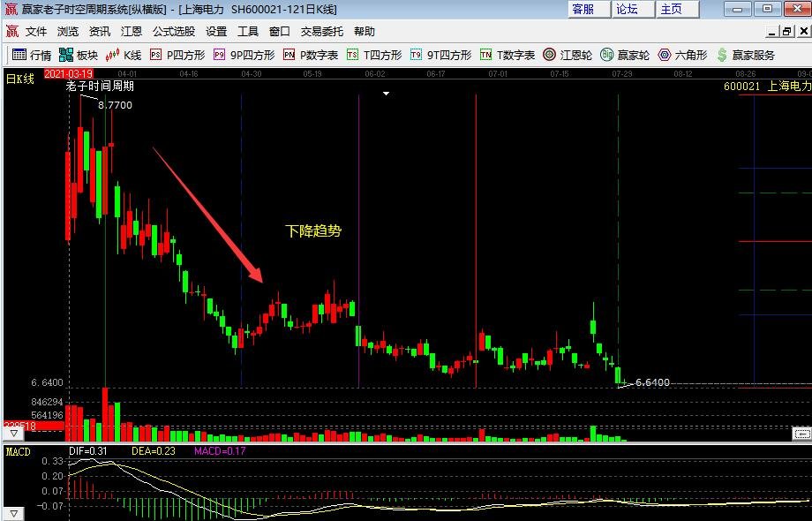Select the 2021-03-19 date marker
This screenshot has width=812, height=521.
coord(68,74)
